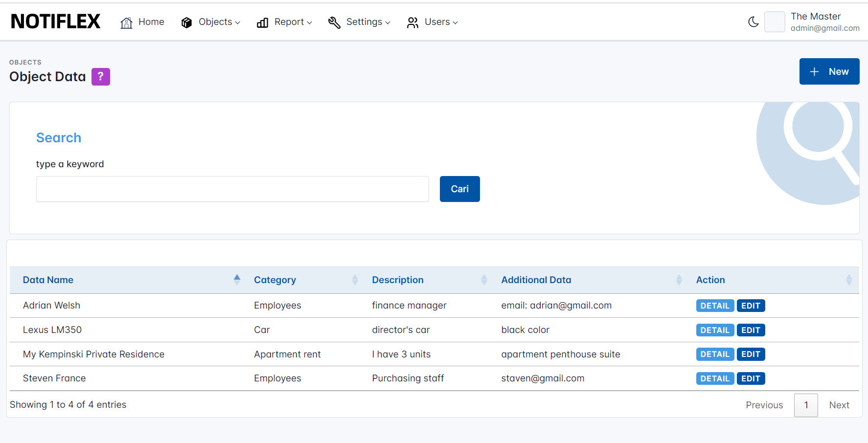Click the keyword search input field

coord(232,189)
